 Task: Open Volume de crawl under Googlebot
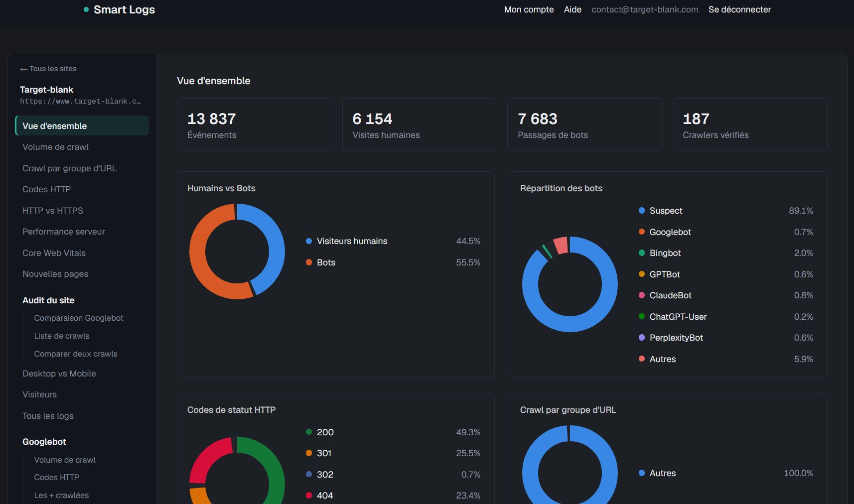point(65,460)
